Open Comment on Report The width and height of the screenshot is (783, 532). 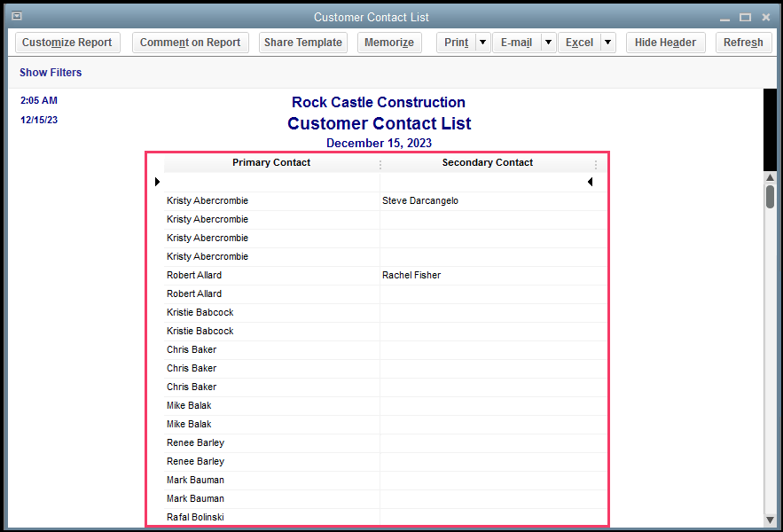[x=190, y=42]
